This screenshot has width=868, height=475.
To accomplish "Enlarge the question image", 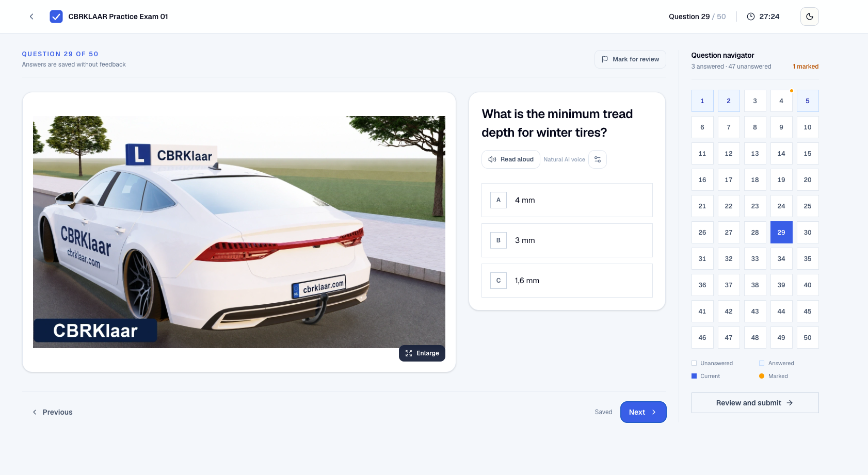I will click(x=422, y=353).
